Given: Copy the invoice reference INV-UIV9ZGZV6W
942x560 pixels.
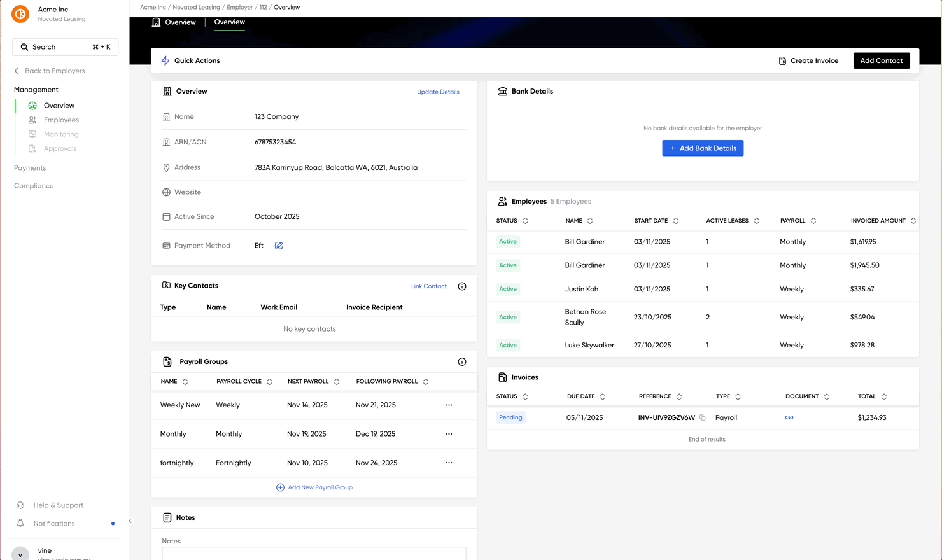Looking at the screenshot, I should [703, 418].
